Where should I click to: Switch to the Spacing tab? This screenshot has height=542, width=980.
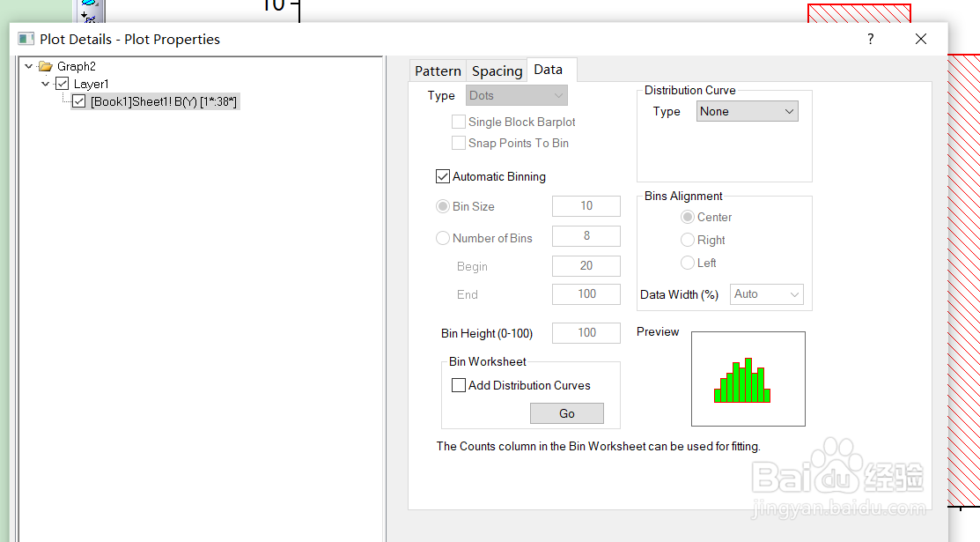click(x=497, y=71)
